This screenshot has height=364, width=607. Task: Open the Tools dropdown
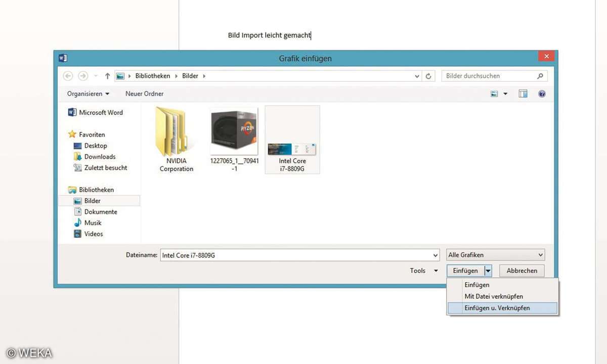click(x=424, y=271)
